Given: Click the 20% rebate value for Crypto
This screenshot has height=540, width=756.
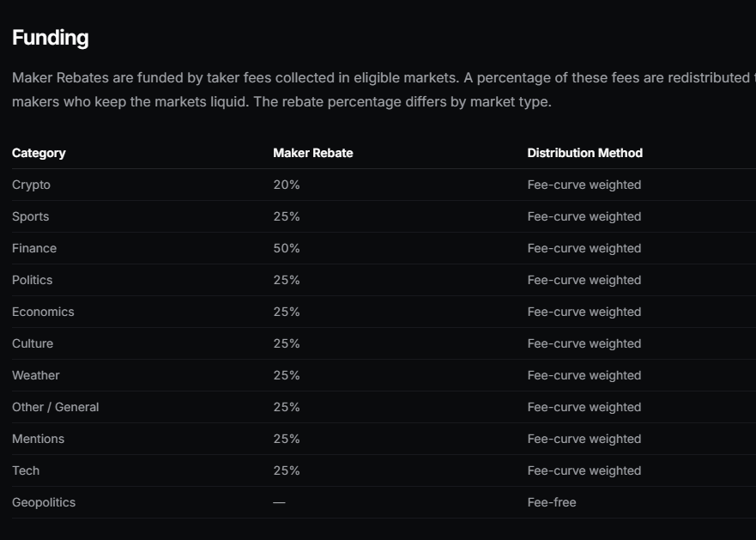Looking at the screenshot, I should coord(287,185).
